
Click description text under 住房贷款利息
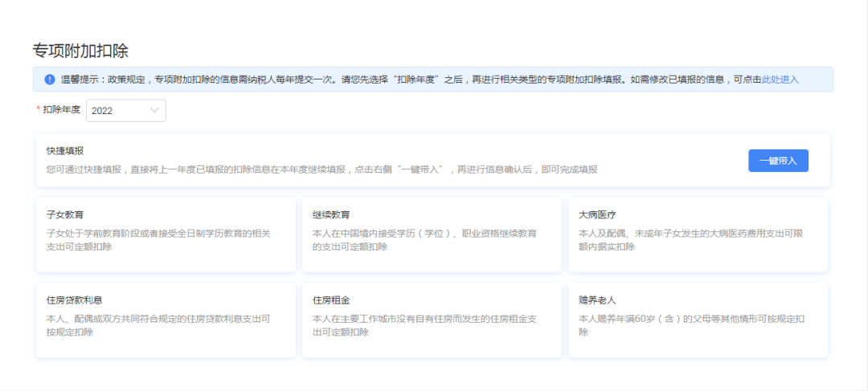click(159, 325)
